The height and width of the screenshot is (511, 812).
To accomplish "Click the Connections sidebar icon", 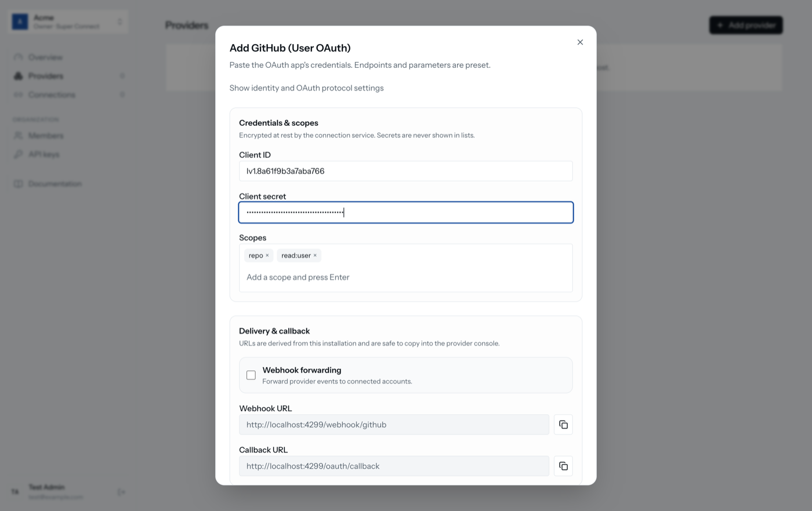I will pyautogui.click(x=19, y=95).
